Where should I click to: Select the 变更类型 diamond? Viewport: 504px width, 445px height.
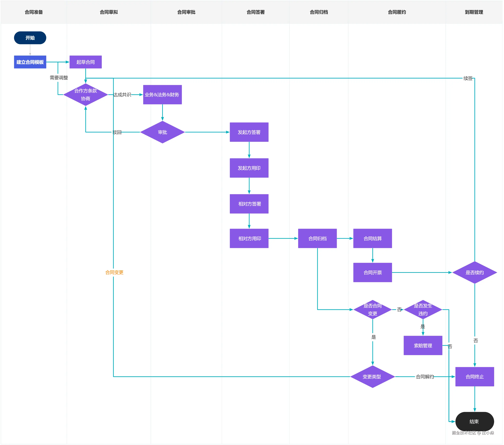[372, 376]
